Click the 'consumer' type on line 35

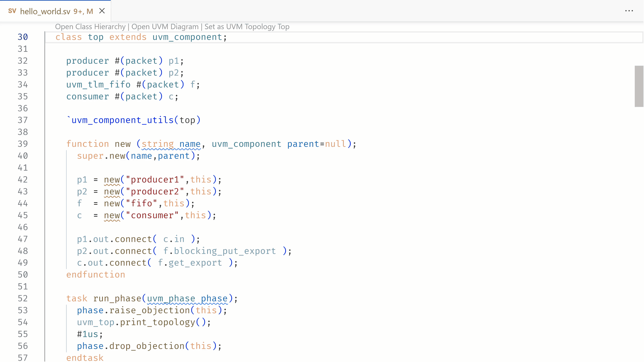coord(87,96)
